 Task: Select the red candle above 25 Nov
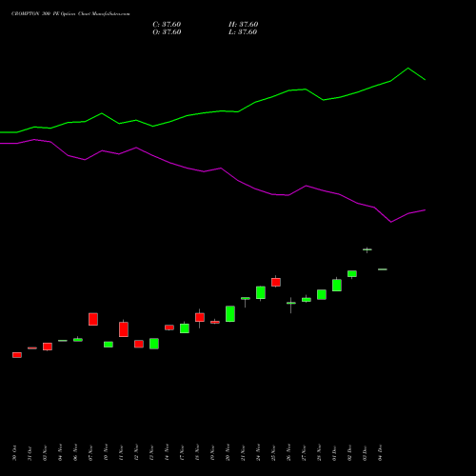(276, 282)
